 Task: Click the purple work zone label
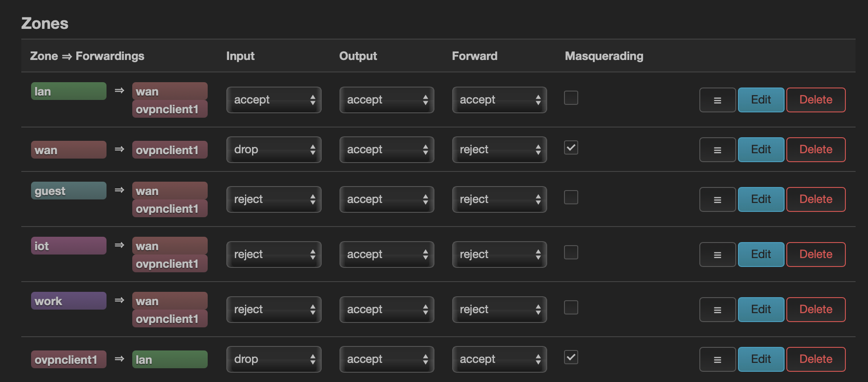click(68, 301)
